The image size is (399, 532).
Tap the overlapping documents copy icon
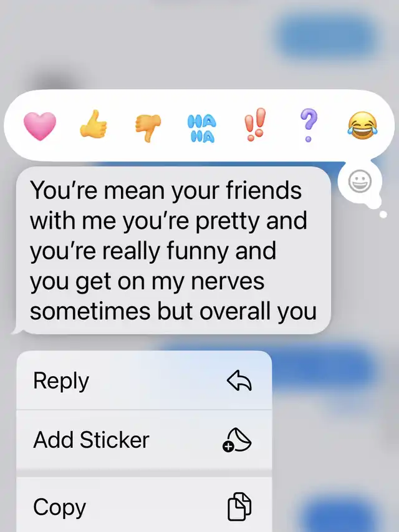[x=239, y=506]
